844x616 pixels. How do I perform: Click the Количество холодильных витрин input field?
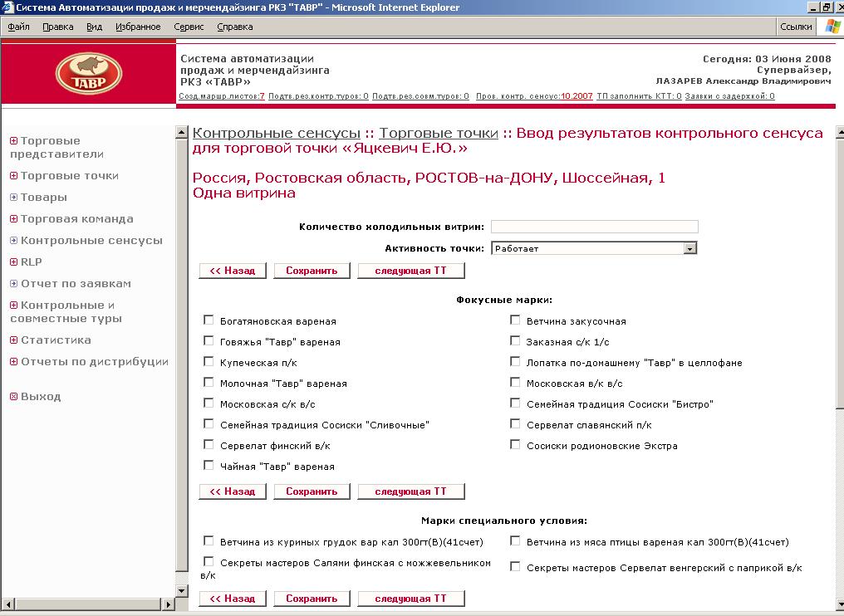594,227
